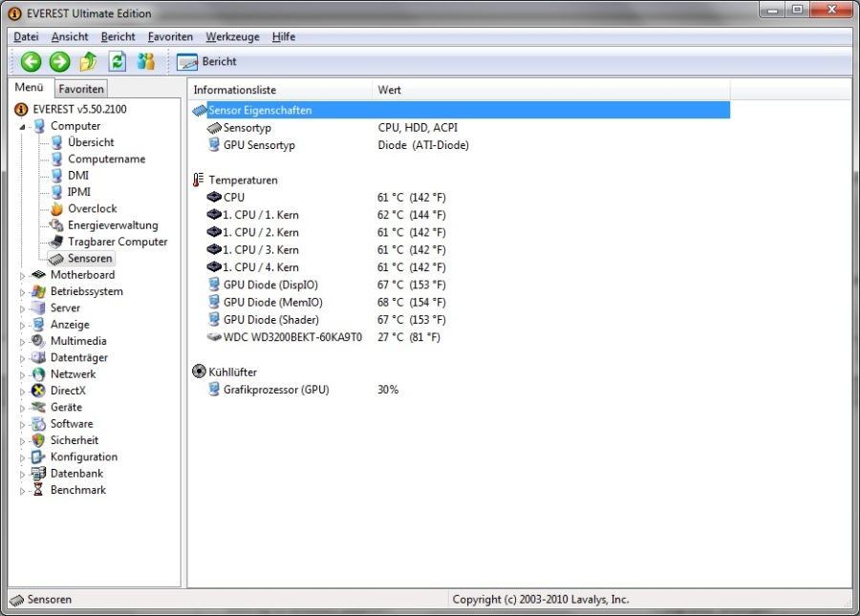Viewport: 860px width, 616px height.
Task: Click the Motherboard icon in the tree
Action: coord(38,274)
